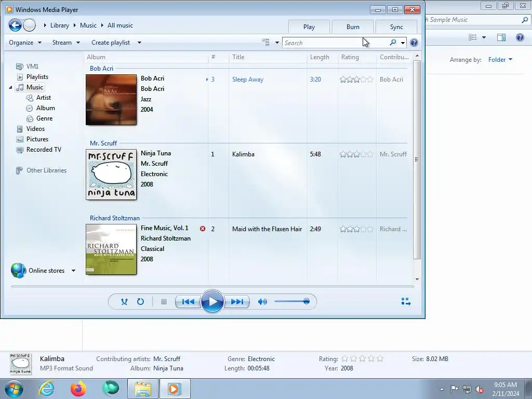Open the Organize dropdown menu

25,43
